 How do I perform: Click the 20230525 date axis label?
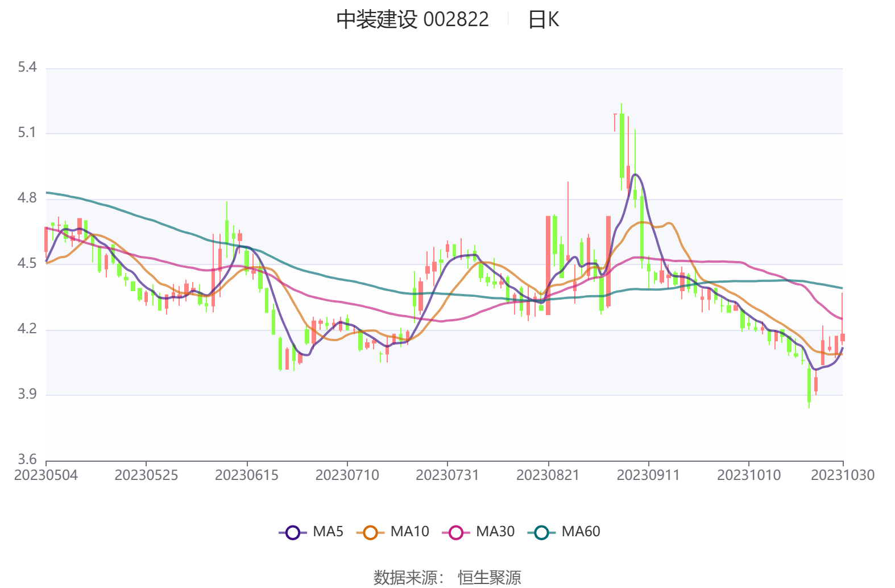pyautogui.click(x=146, y=475)
